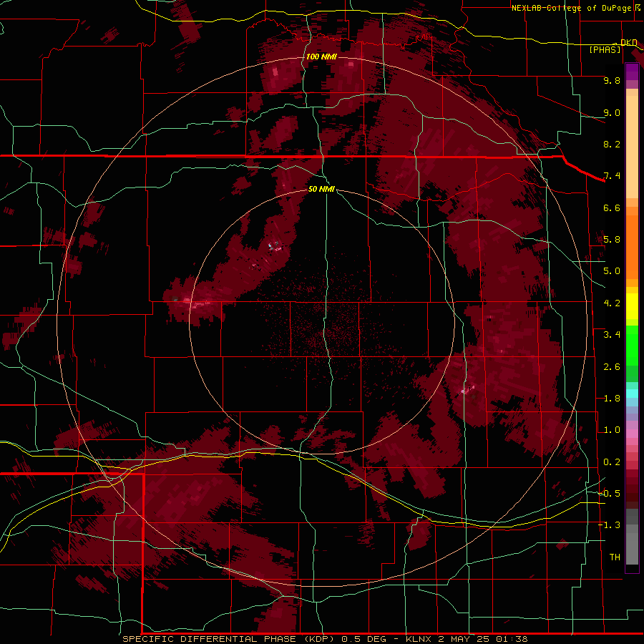
Task: Click the 3.4 scale value
Action: (612, 335)
